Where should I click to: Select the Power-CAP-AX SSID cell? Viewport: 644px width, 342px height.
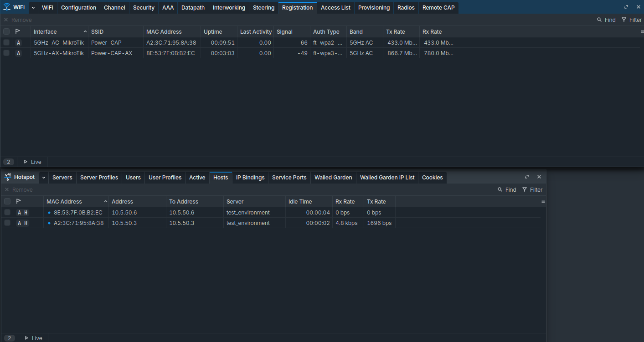pyautogui.click(x=116, y=53)
